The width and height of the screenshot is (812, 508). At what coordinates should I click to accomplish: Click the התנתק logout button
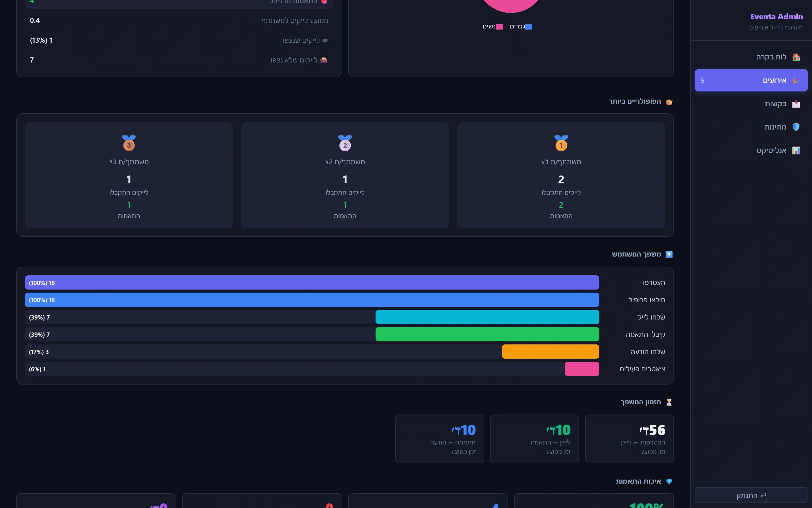coord(751,495)
